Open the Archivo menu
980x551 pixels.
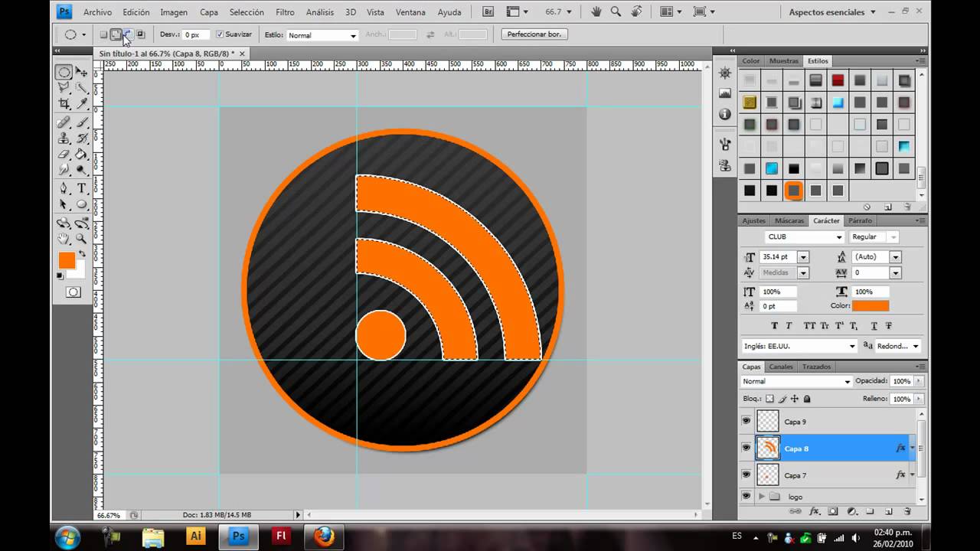pos(97,12)
